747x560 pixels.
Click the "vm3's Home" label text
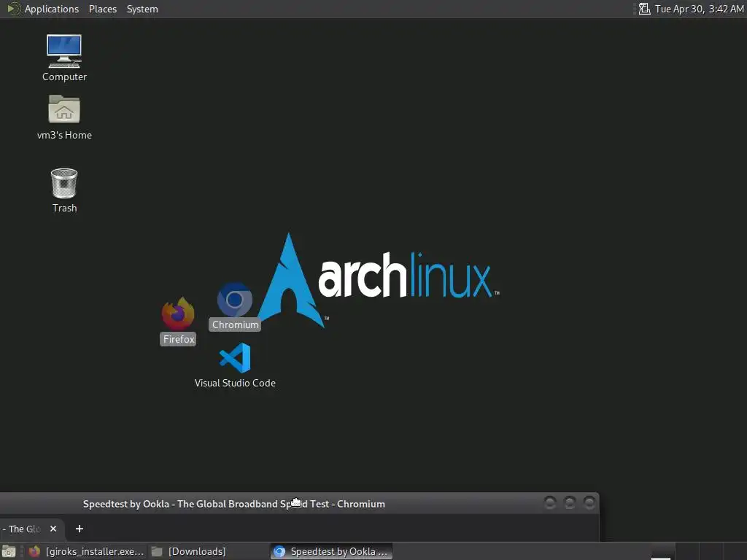(x=64, y=135)
